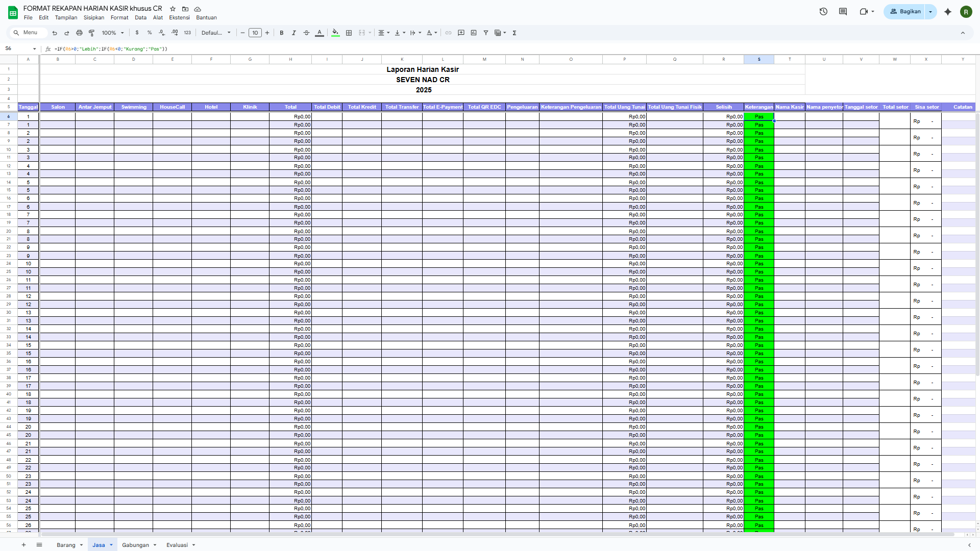980x551 pixels.
Task: Click the paint format icon
Action: click(x=92, y=33)
